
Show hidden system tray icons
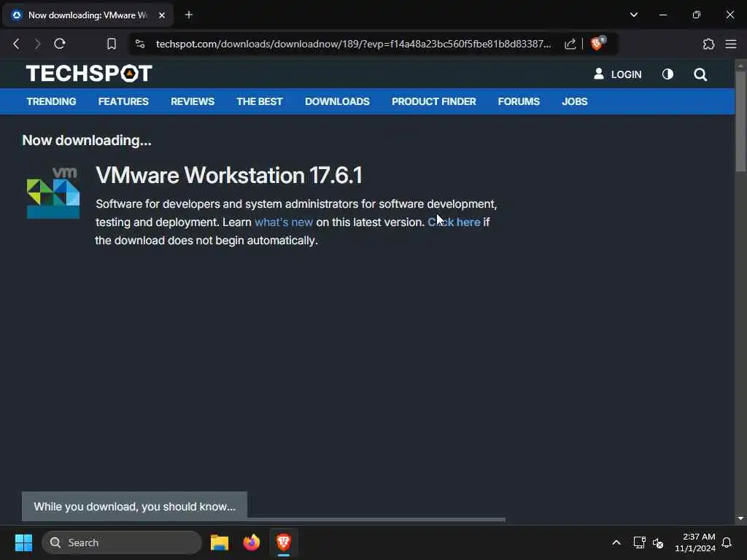pos(616,542)
